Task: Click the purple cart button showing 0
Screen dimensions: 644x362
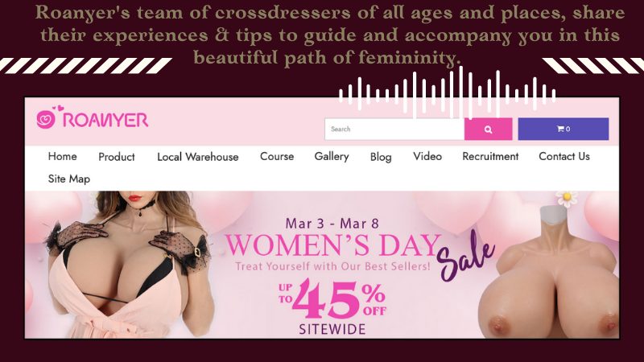Action: coord(563,129)
